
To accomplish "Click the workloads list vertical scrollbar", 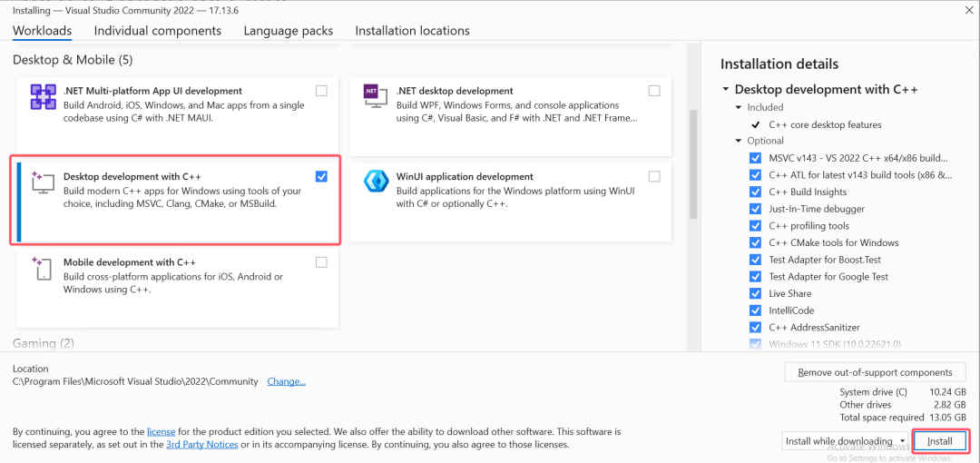I will pyautogui.click(x=692, y=164).
